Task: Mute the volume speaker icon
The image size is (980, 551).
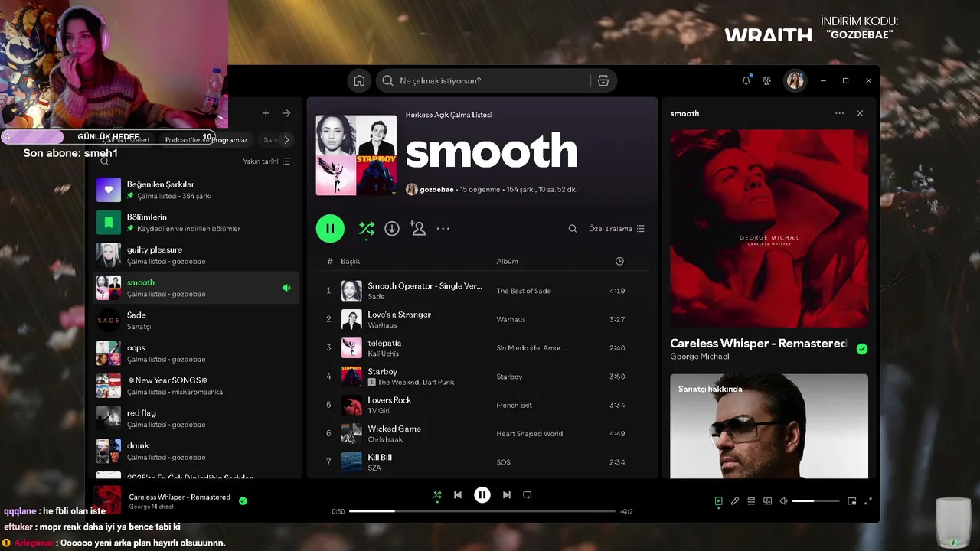Action: click(783, 501)
